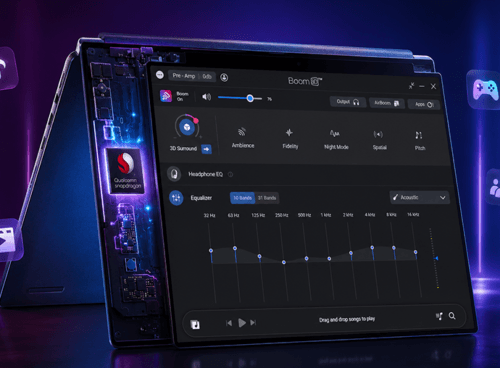Viewport: 500px width, 368px height.
Task: Click the 16 kHz band slider handle
Action: [415, 252]
